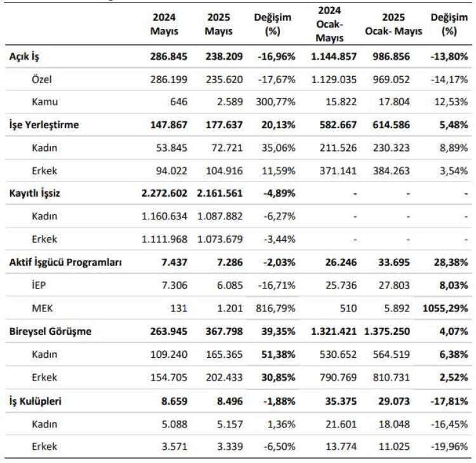
Task: Select the "Aktif İşgücü Programları" row heading
Action: pos(65,262)
